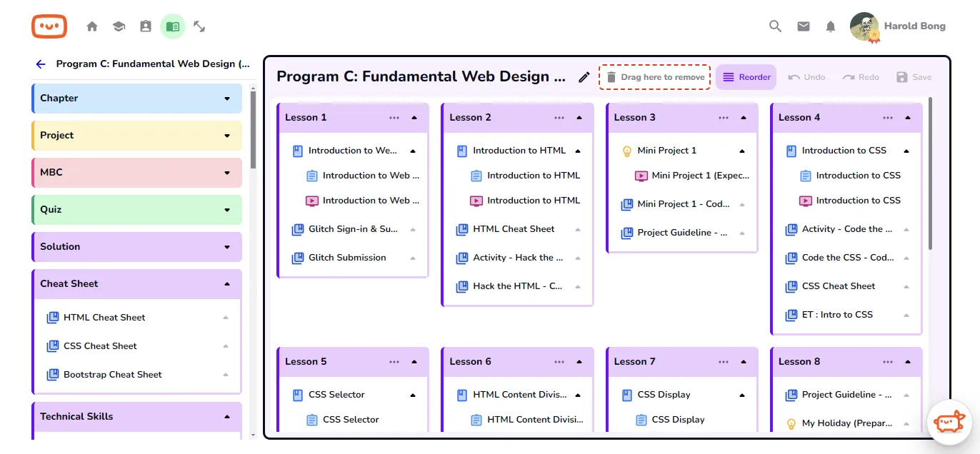The width and height of the screenshot is (980, 454).
Task: Open the search magnifier icon
Action: (x=775, y=26)
